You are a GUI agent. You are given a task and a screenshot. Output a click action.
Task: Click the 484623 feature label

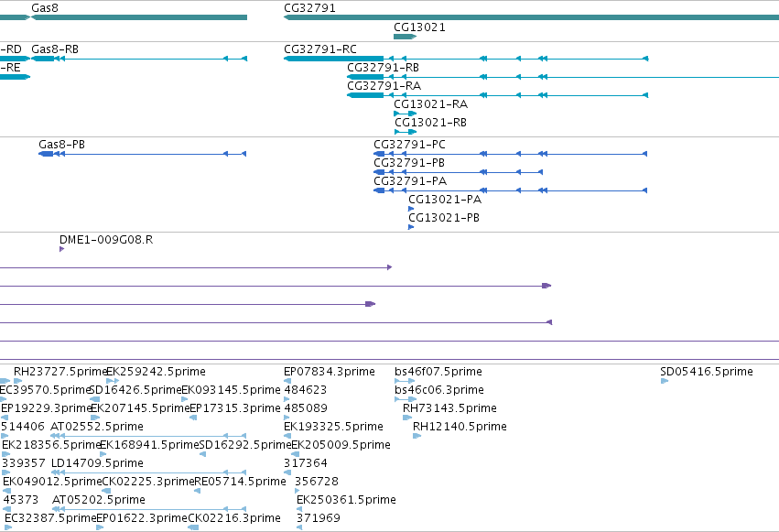pos(305,390)
